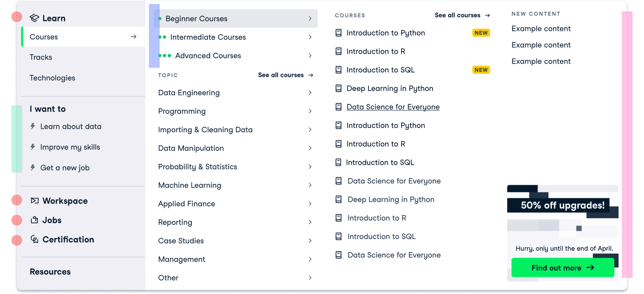Select the Improve my skills option
Screen dimensions: 644x294
70,147
